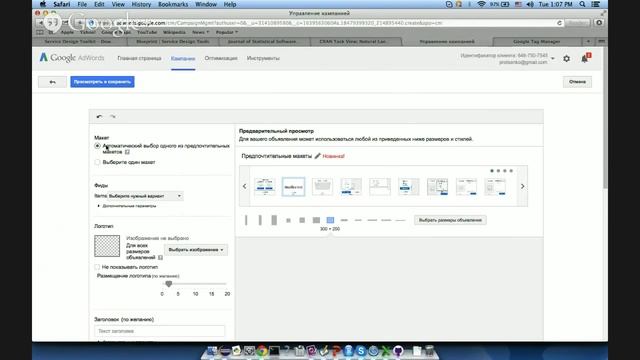Open Terminal from the Dock
This screenshot has width=640, height=360.
[x=274, y=351]
